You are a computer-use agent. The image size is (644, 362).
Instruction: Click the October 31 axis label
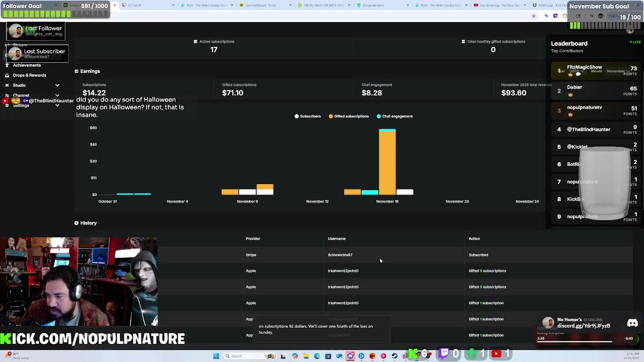(x=108, y=202)
